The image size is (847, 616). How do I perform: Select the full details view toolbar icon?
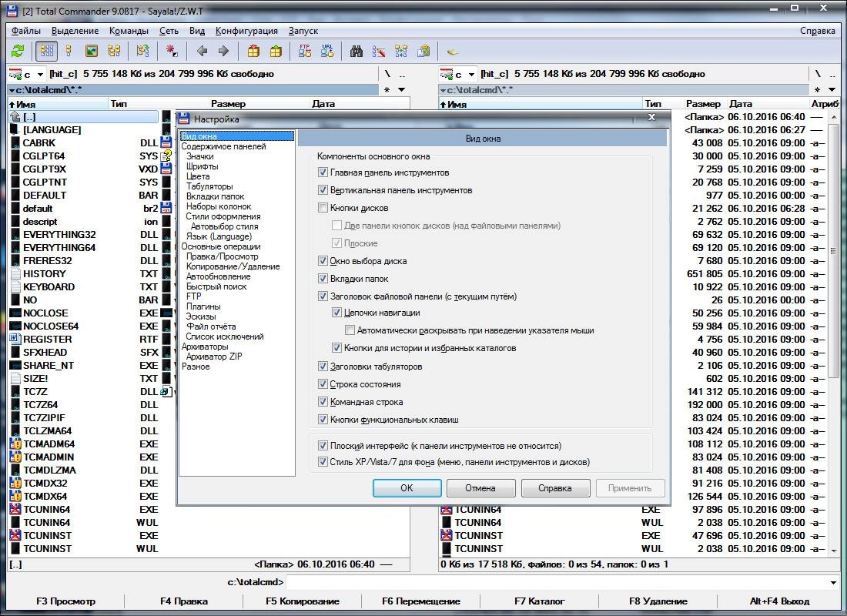(x=69, y=52)
